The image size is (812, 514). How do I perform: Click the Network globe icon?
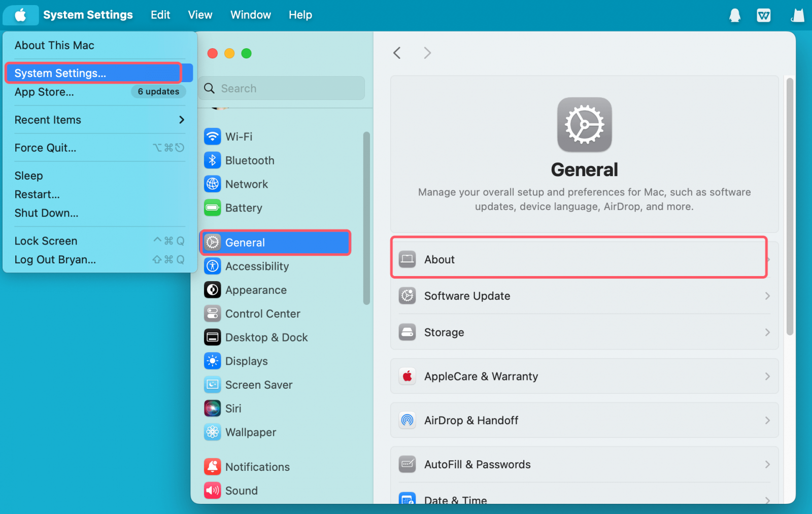pyautogui.click(x=212, y=184)
